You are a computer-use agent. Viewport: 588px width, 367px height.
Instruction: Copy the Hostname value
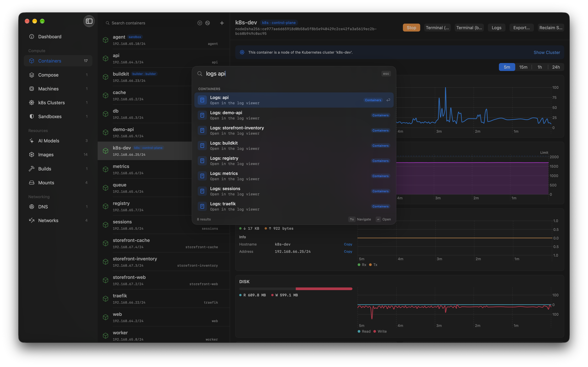348,244
